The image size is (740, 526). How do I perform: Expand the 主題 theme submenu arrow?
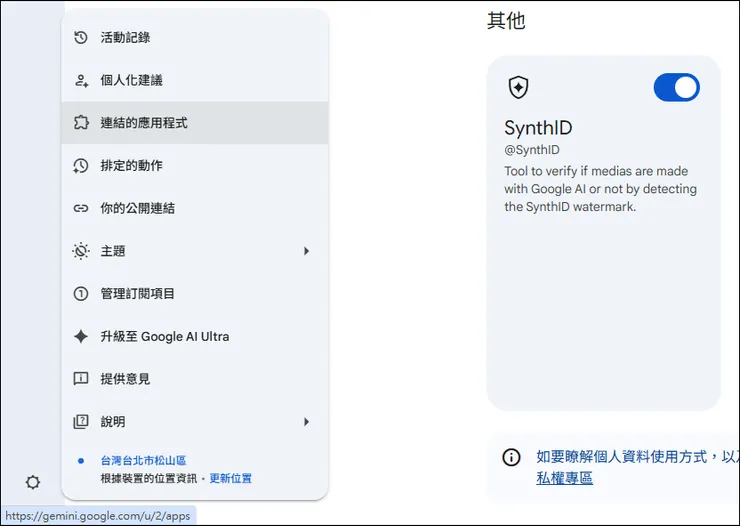pyautogui.click(x=307, y=251)
